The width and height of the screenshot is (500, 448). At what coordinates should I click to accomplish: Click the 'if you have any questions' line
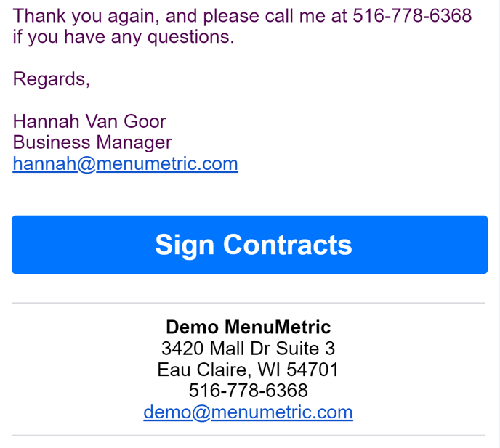(124, 36)
